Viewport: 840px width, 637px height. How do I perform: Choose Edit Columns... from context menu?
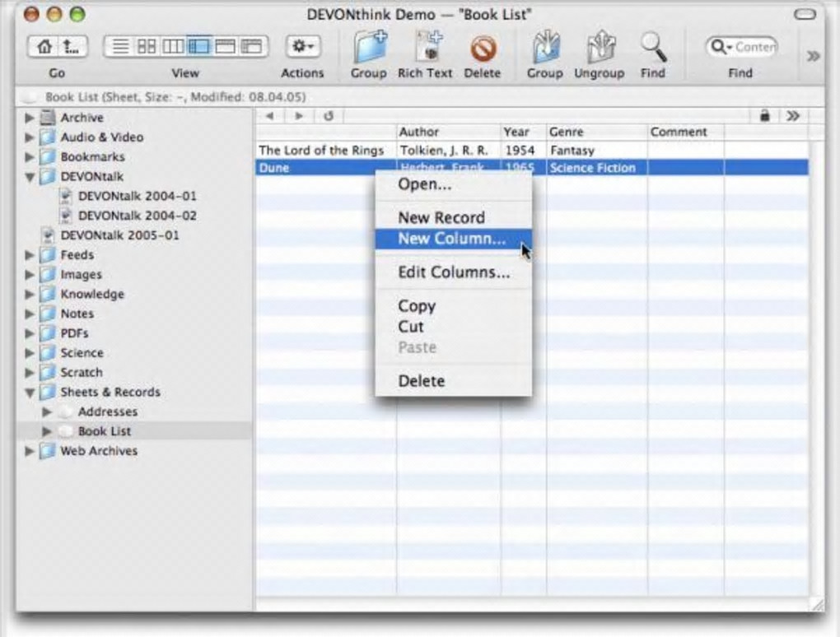[x=454, y=272]
